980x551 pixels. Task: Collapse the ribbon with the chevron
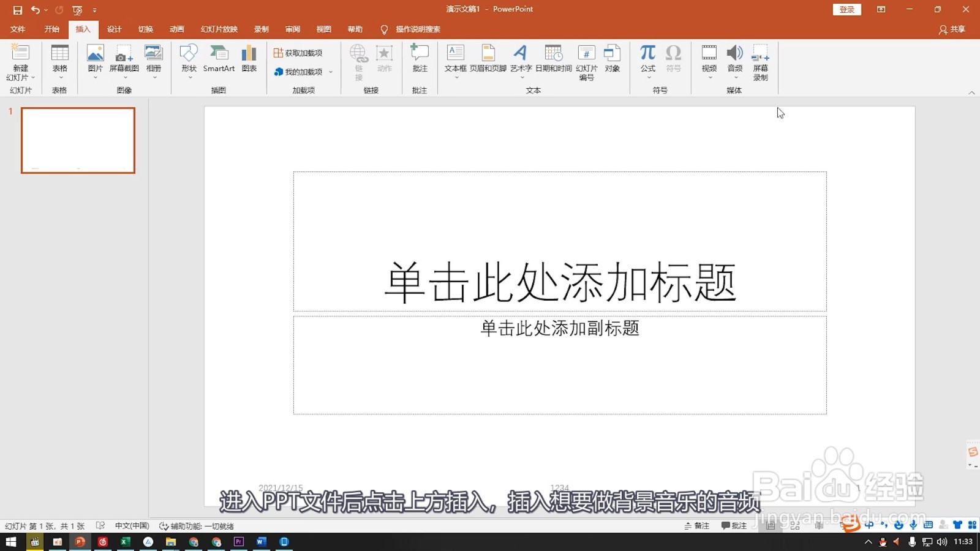click(x=971, y=92)
